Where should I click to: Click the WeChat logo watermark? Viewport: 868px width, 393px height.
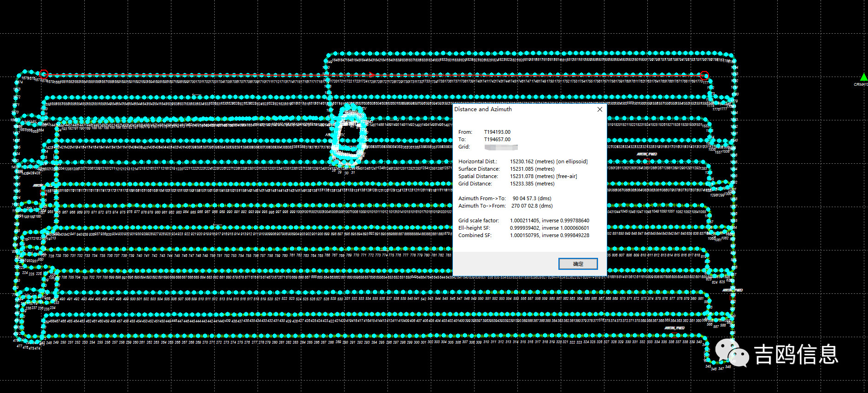[x=732, y=353]
